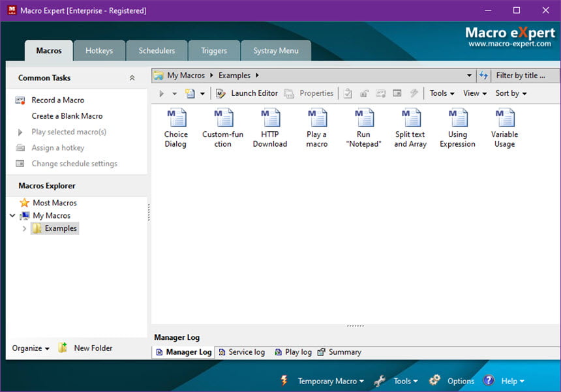Click the new macro document icon

point(190,93)
